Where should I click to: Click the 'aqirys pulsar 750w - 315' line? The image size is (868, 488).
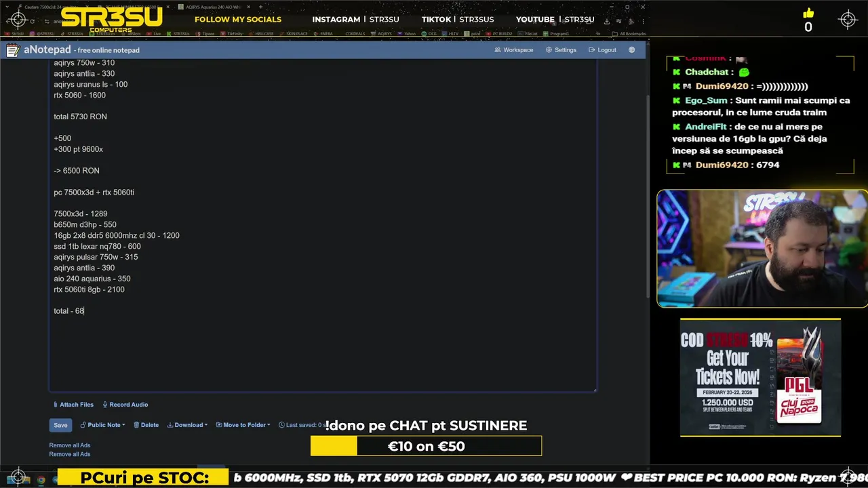(x=96, y=258)
